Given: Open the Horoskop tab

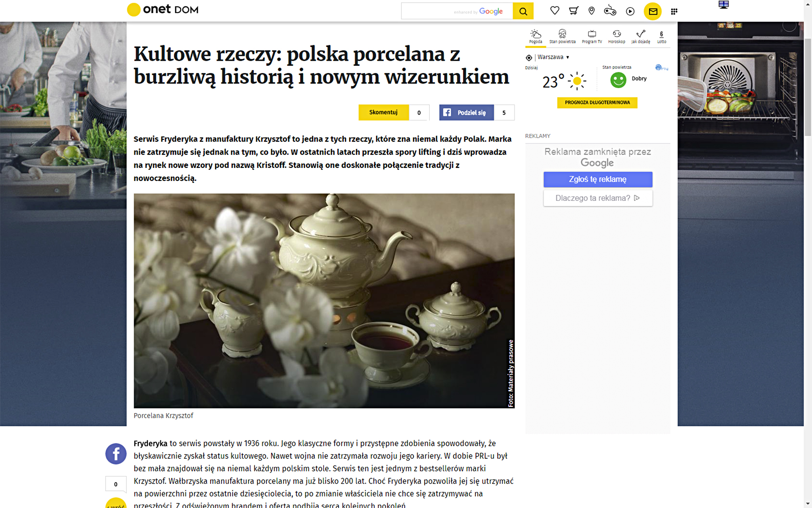Looking at the screenshot, I should coord(617,37).
